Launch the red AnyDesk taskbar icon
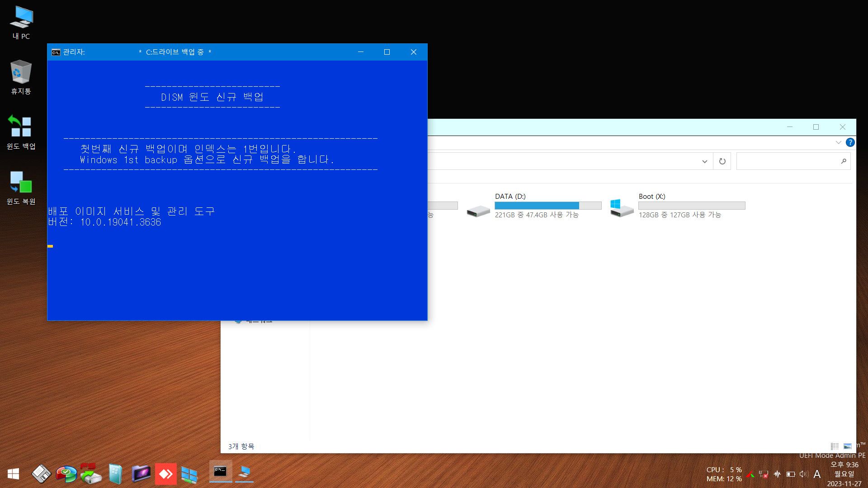The height and width of the screenshot is (488, 868). pos(166,474)
